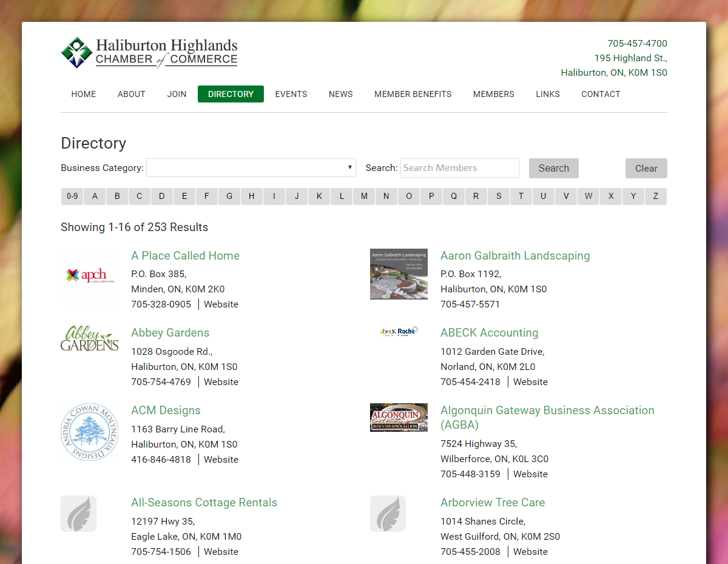Visit the Website link for Algonquin Gateway Business Association

click(x=530, y=474)
